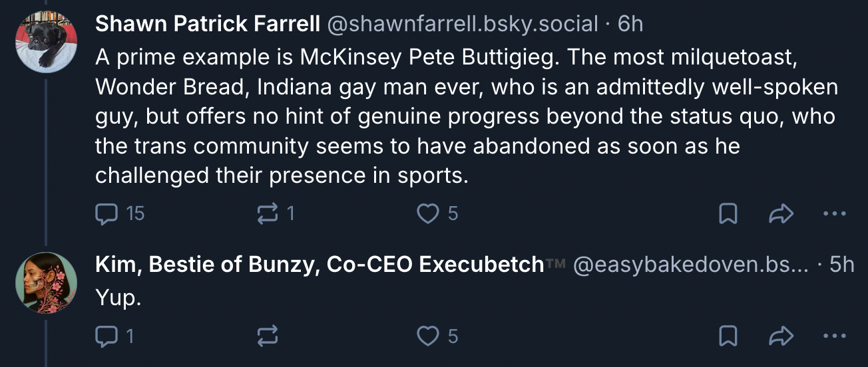
Task: Repost Shawn Patrick Farrell's post
Action: pos(267,213)
